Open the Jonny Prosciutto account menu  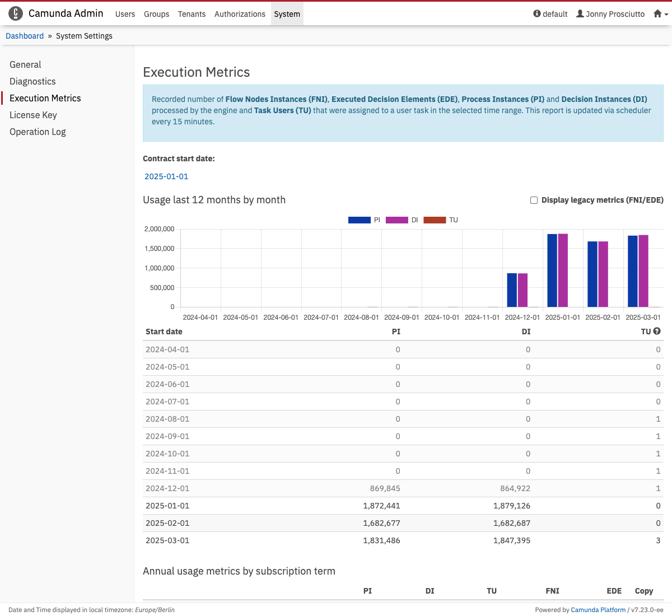click(x=615, y=14)
